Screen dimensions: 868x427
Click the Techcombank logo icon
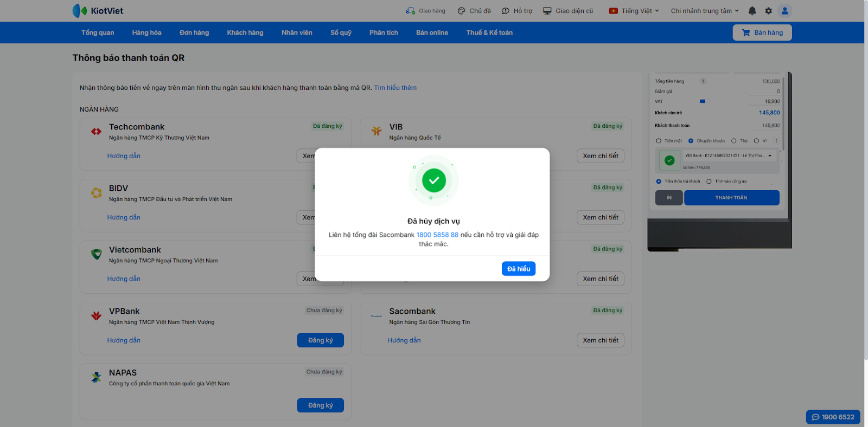97,132
